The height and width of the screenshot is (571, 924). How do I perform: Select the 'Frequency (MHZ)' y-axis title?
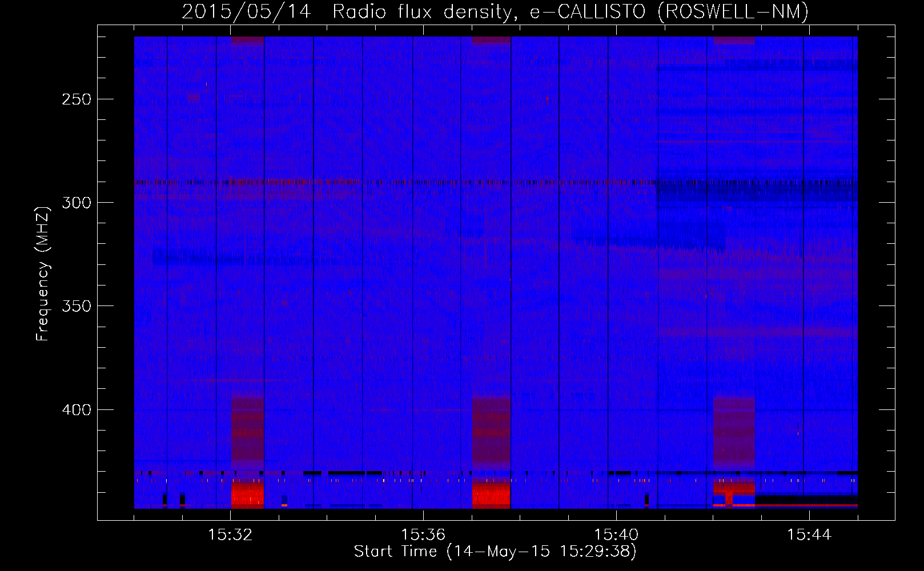43,274
